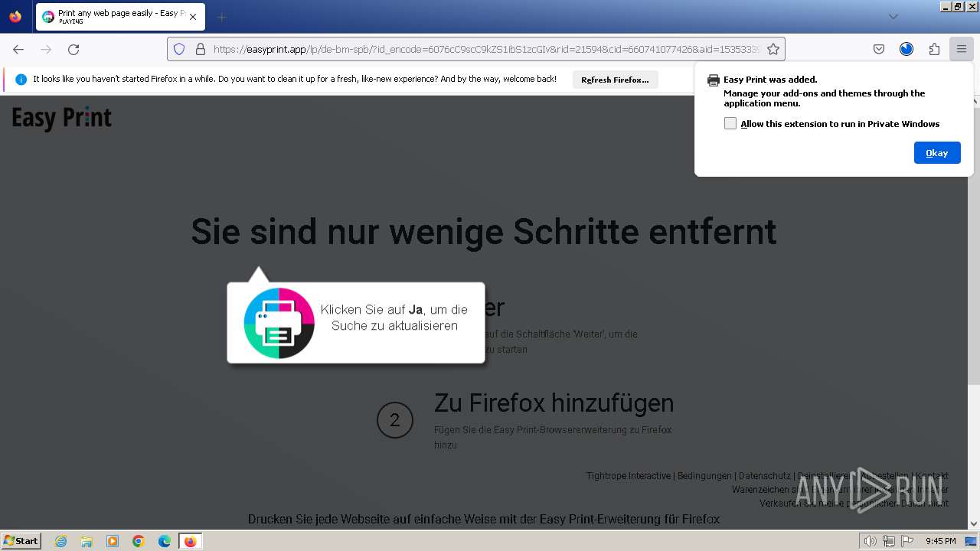Screen dimensions: 980x551
Task: Open the Action Center flag icon
Action: 907,541
